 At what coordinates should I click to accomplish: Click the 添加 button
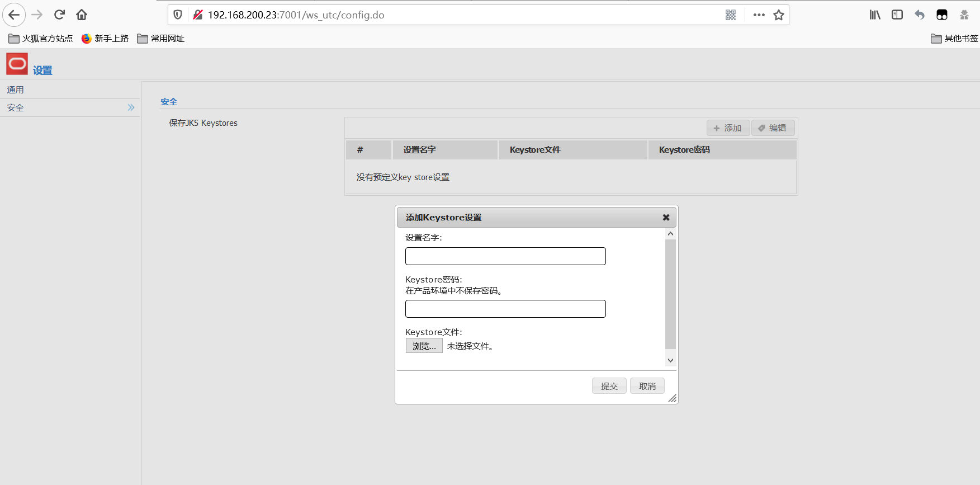728,128
